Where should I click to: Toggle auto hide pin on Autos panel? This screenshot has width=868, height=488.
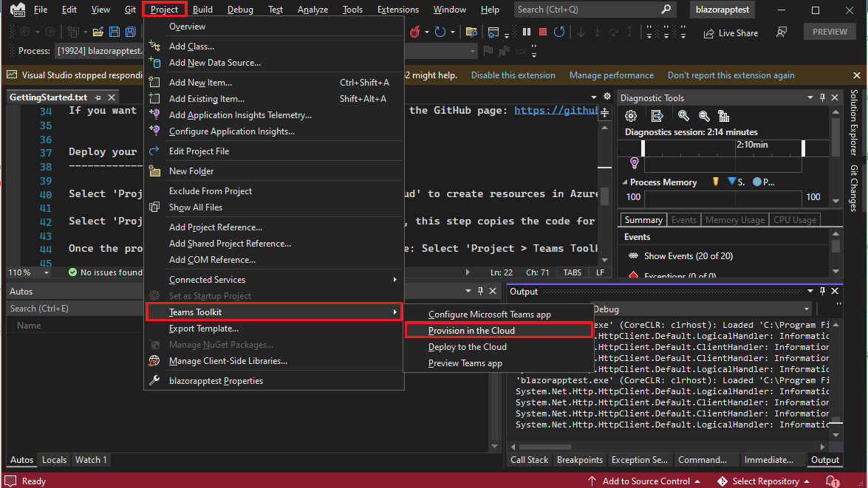click(x=480, y=291)
